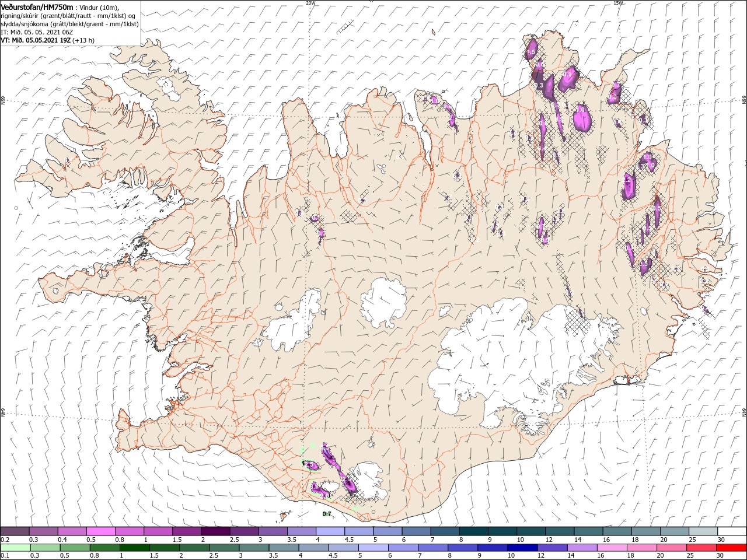747x560 pixels.
Task: Pick the dark plum 0.2 swatch, top legend row
Action: tap(15, 531)
